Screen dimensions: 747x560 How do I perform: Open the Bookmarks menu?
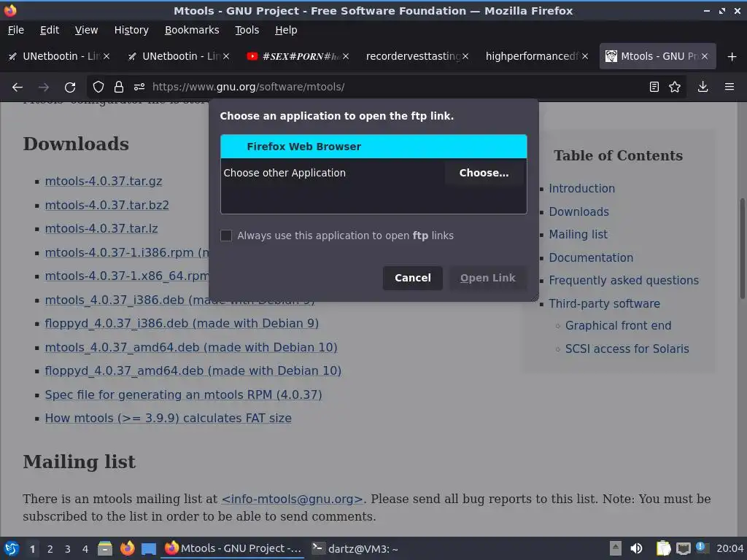192,30
